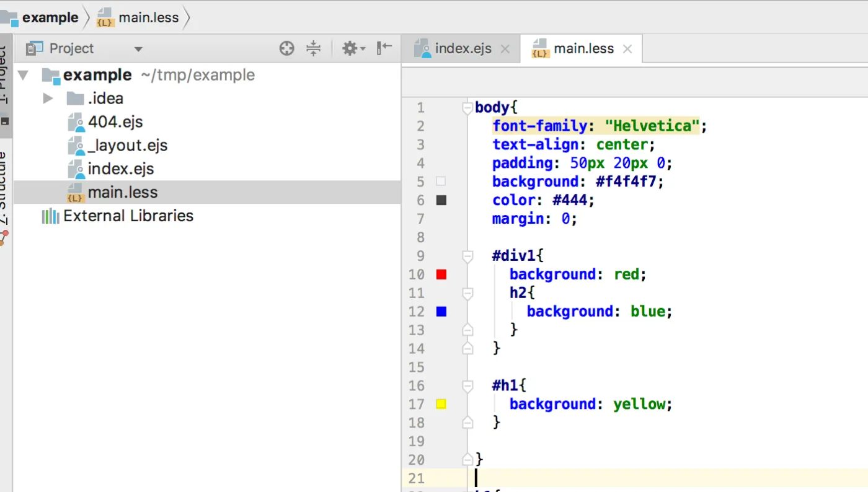
Task: Click example in the breadcrumb bar
Action: click(x=50, y=17)
